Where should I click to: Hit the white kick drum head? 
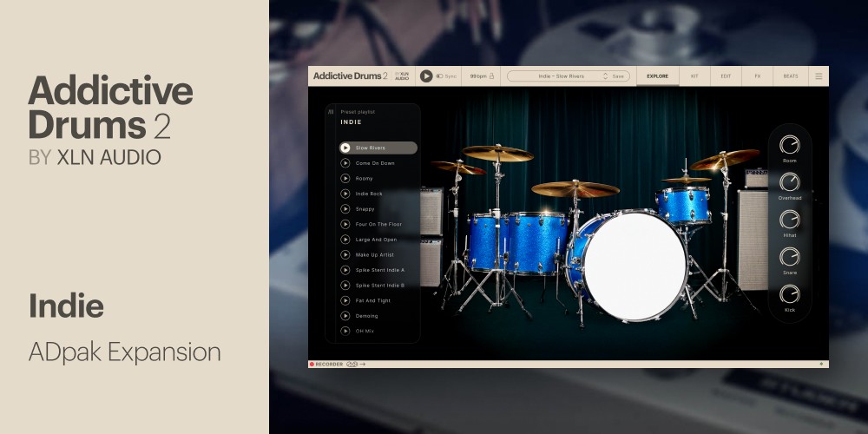coord(635,266)
